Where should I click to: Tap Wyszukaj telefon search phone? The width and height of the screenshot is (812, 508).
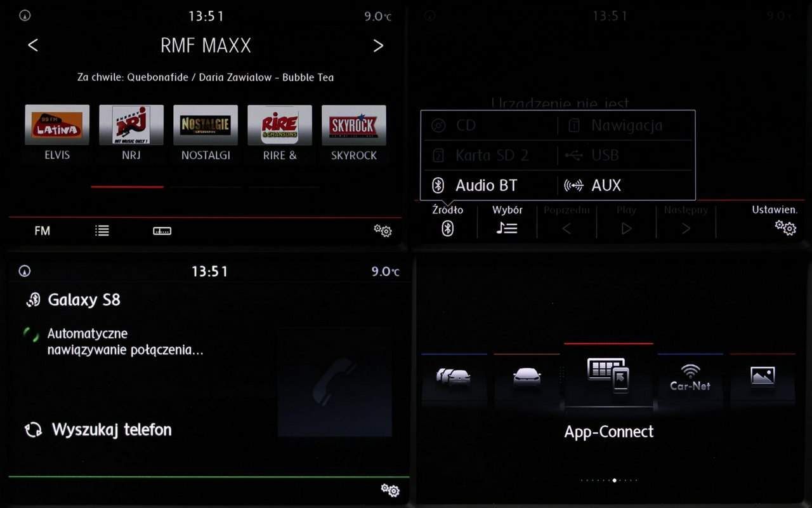tap(98, 430)
